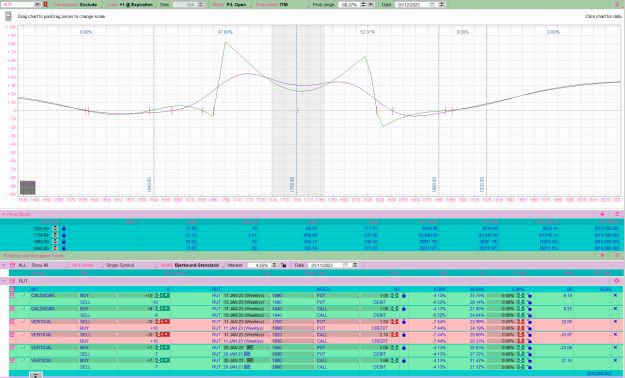This screenshot has width=625, height=378.
Task: Open the chart menu icon next to the drag hint
Action: (x=8, y=16)
